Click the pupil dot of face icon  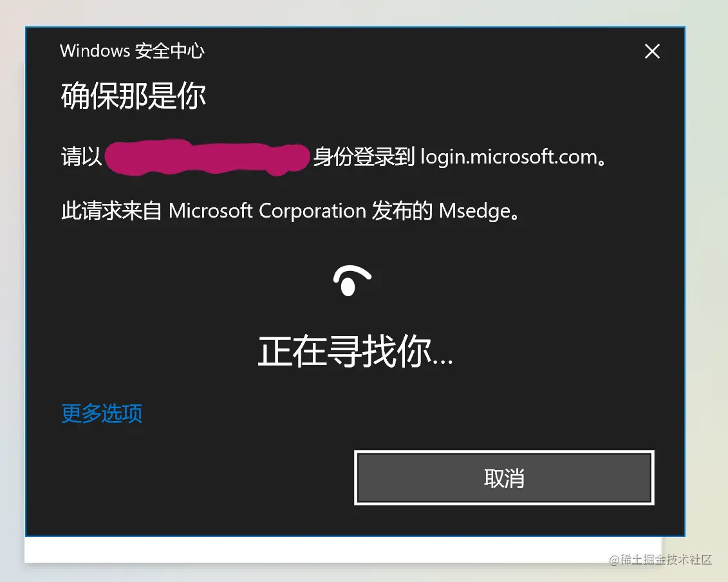click(x=348, y=287)
